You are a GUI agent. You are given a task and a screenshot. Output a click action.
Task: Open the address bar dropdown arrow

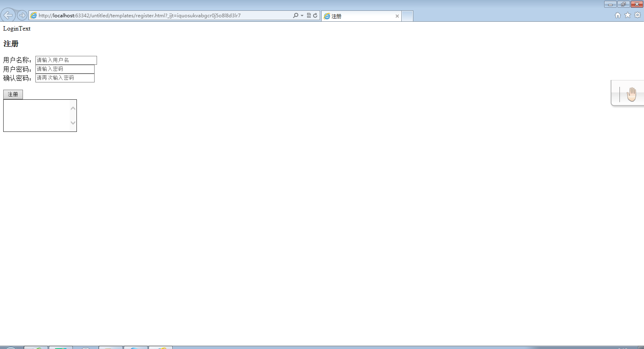coord(302,15)
